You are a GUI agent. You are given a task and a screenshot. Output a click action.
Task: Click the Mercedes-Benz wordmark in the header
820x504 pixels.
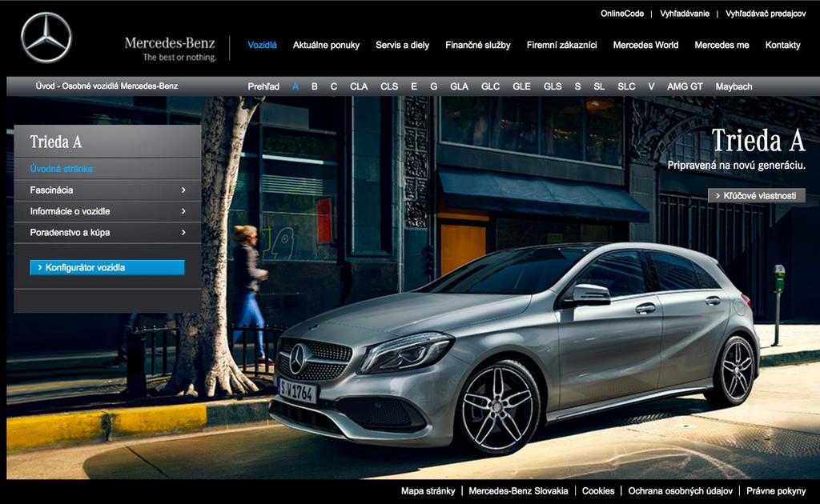[x=170, y=43]
